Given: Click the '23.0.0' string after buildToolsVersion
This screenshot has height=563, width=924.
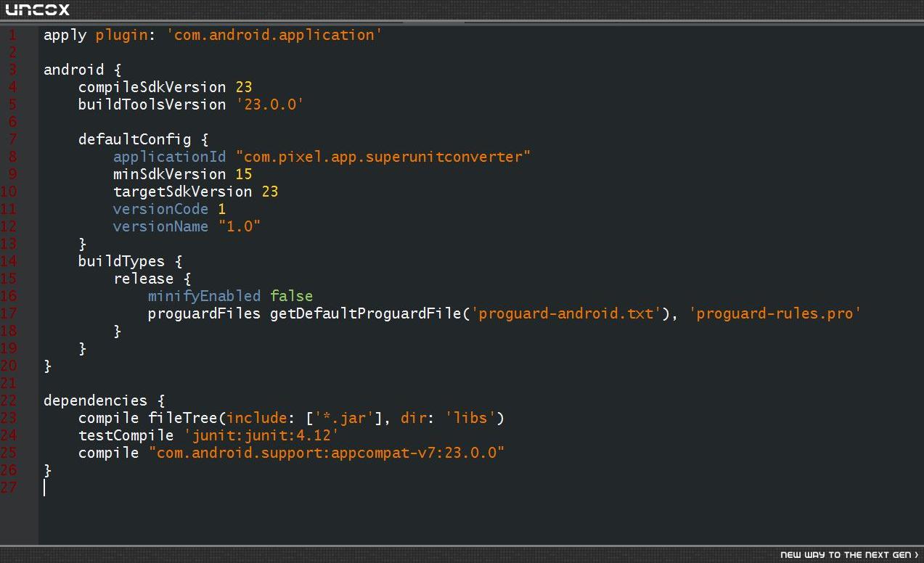Looking at the screenshot, I should pyautogui.click(x=270, y=104).
